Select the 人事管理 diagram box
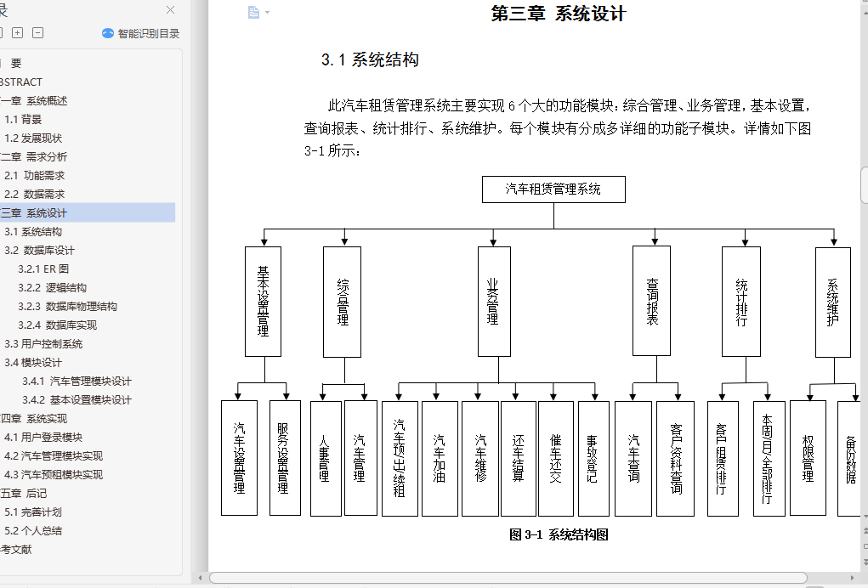This screenshot has width=868, height=588. [326, 459]
